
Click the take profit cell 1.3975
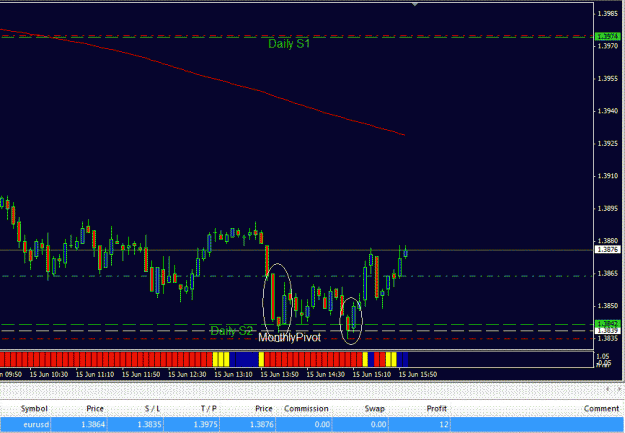[x=206, y=425]
